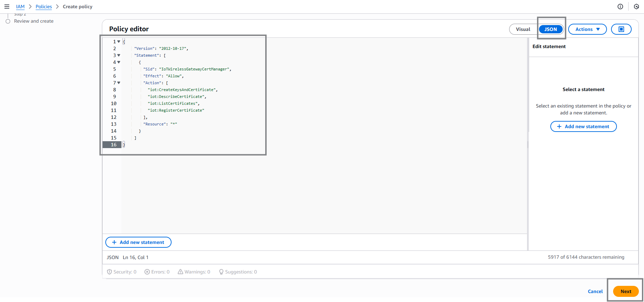Collapse the Action array on line 7
This screenshot has width=644, height=302.
point(119,83)
